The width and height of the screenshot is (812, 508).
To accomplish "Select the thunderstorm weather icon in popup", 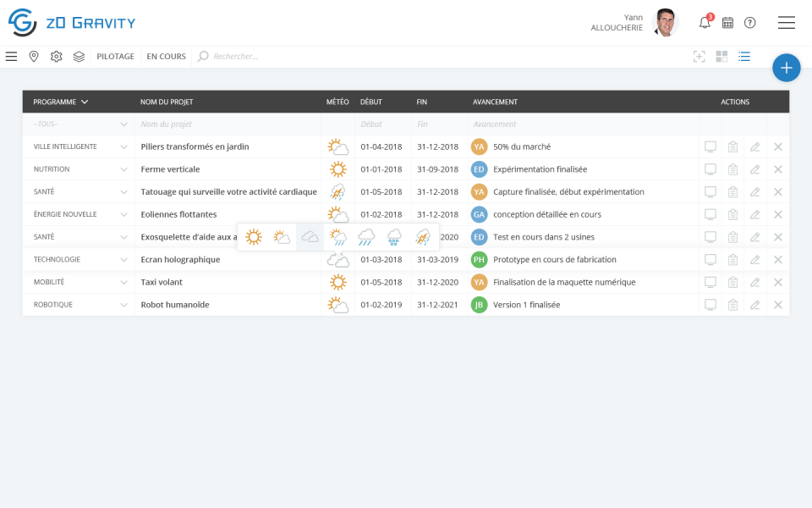I will click(x=423, y=237).
